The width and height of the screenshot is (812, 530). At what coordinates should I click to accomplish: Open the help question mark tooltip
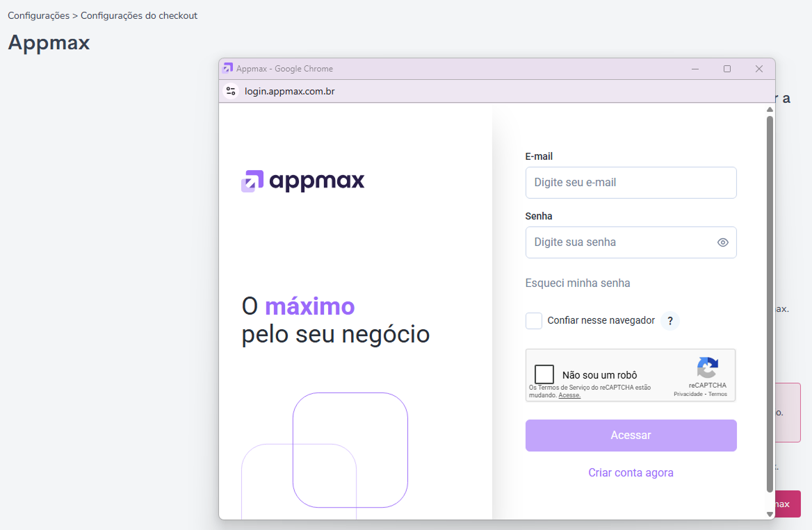670,321
